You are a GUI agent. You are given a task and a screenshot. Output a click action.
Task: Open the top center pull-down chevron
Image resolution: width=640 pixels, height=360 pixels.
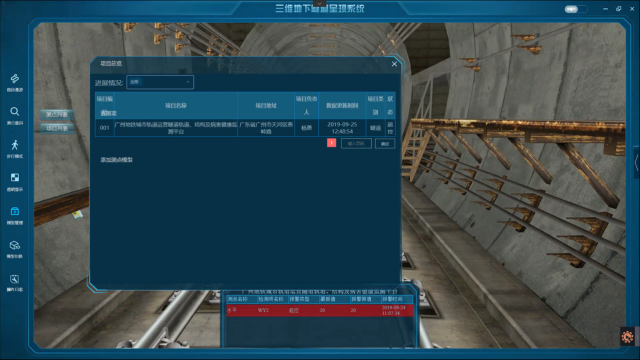(320, 4)
